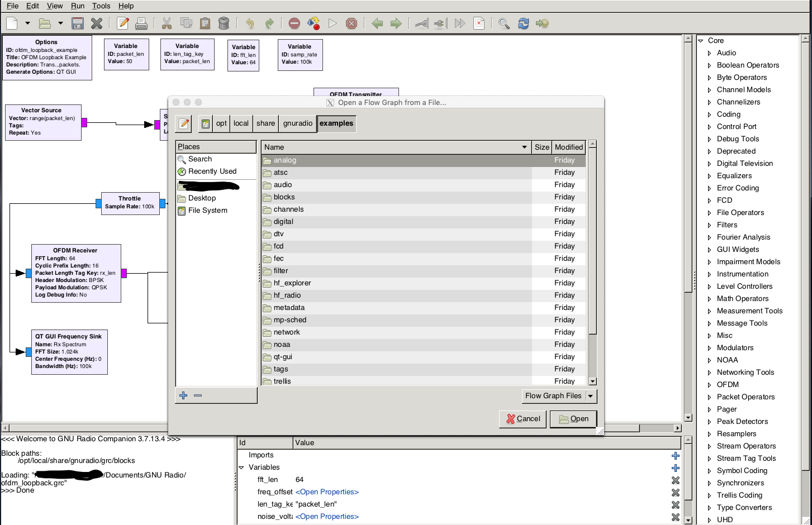
Task: Click the Generate flow graph icon
Action: point(314,23)
